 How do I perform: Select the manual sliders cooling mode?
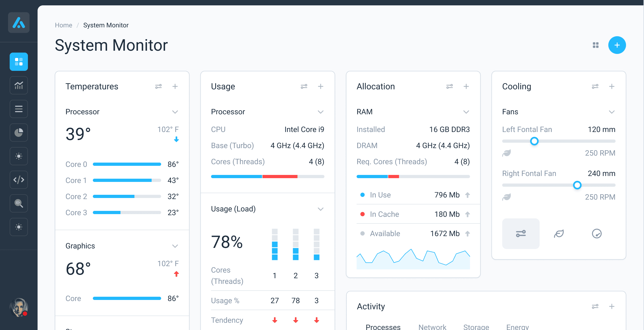(521, 234)
